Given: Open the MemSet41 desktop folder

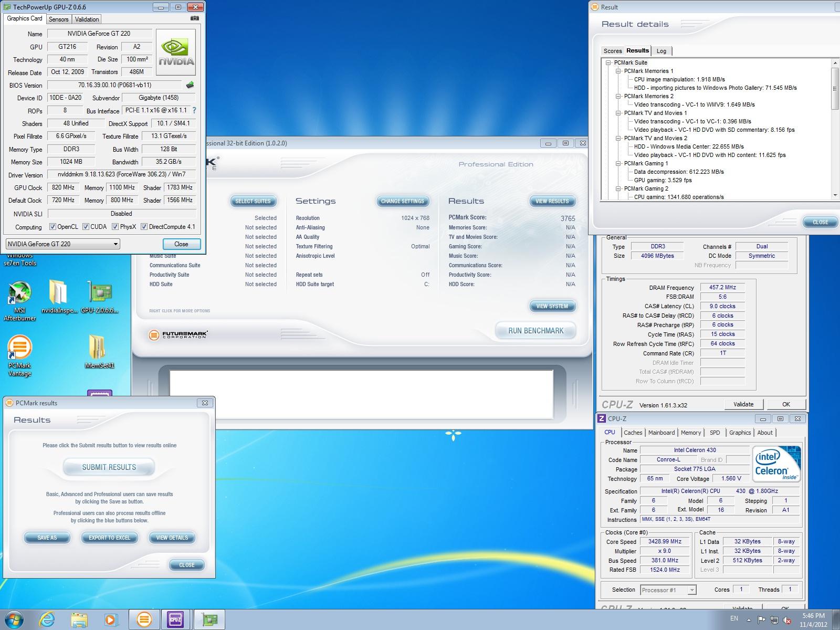Looking at the screenshot, I should click(x=99, y=352).
